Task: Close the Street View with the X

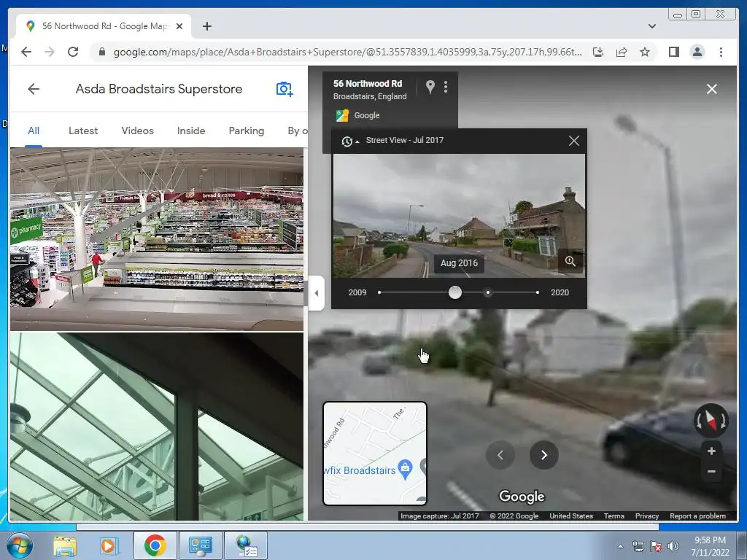Action: coord(712,89)
